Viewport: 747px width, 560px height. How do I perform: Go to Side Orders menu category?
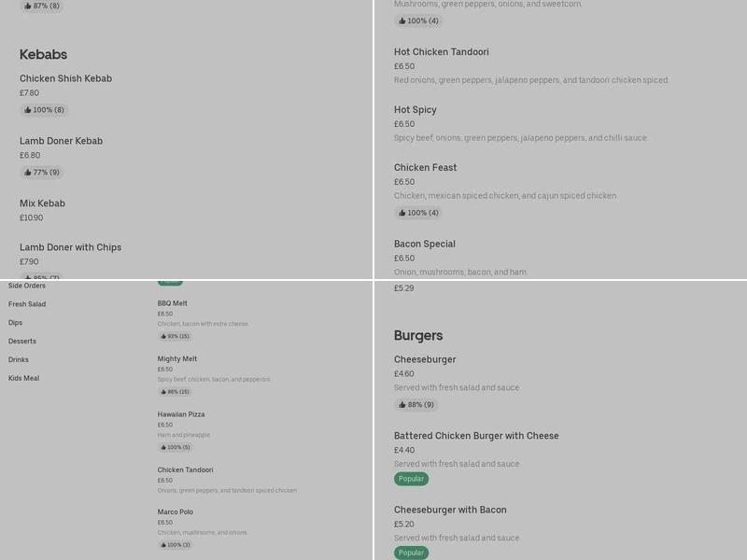tap(27, 286)
